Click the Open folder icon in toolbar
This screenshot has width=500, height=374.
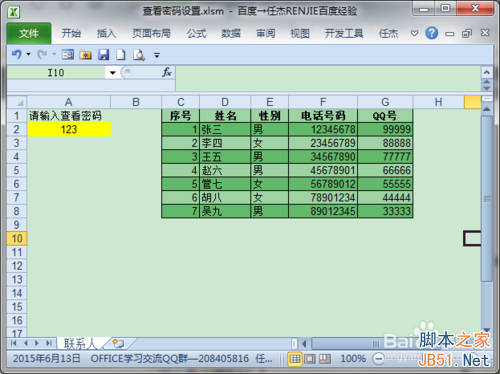(x=86, y=54)
